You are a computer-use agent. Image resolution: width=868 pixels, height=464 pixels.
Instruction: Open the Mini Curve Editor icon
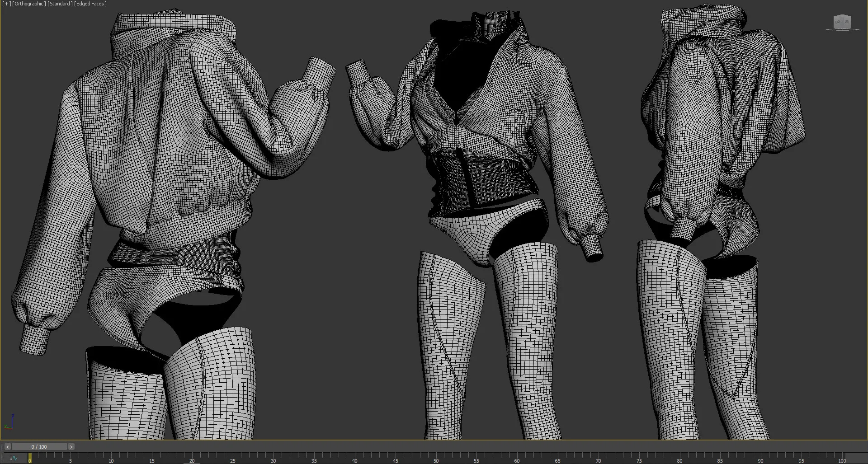tap(13, 458)
